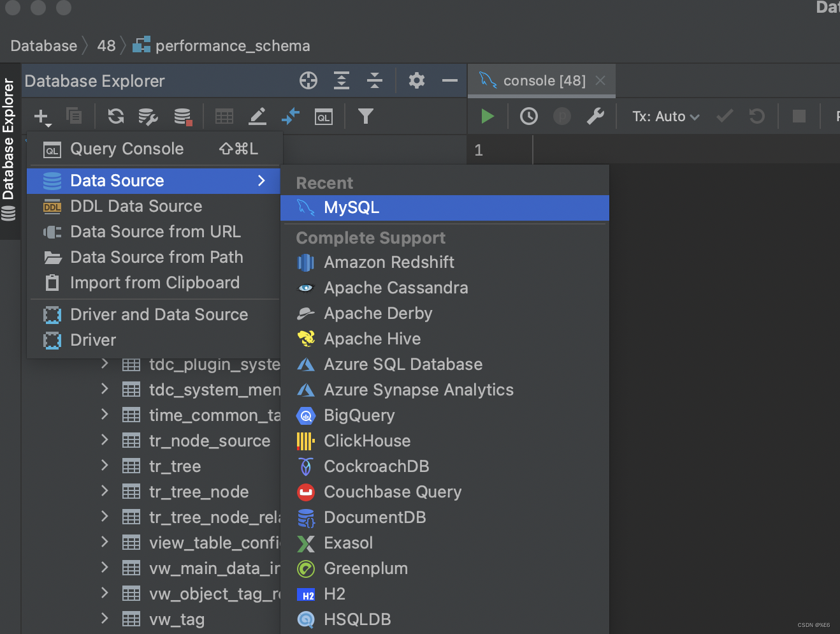
Task: Choose Data Source from URL
Action: coord(154,232)
